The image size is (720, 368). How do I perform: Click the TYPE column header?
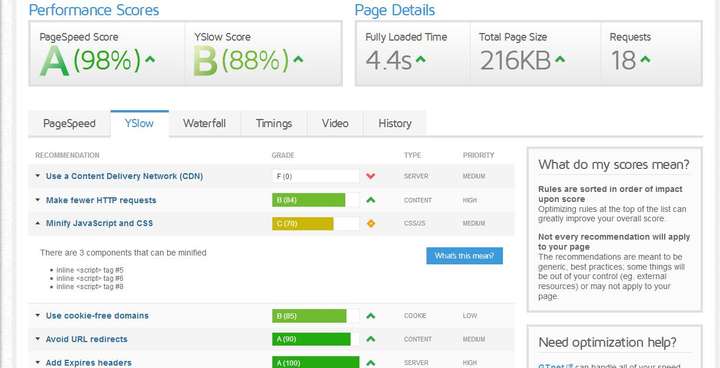pos(412,155)
